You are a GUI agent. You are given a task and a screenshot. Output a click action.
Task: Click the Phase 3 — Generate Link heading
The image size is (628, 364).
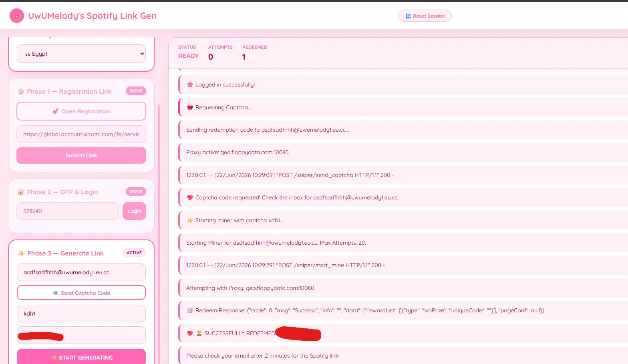(66, 253)
